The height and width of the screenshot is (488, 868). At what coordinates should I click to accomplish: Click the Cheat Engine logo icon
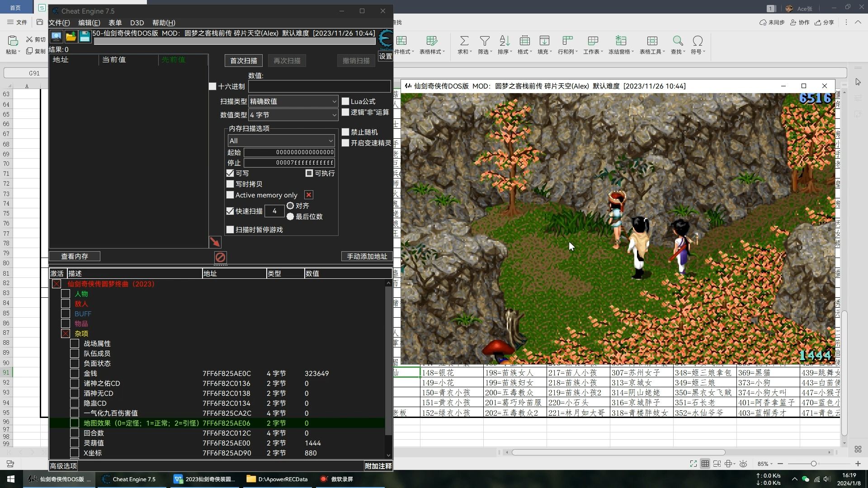(x=386, y=39)
